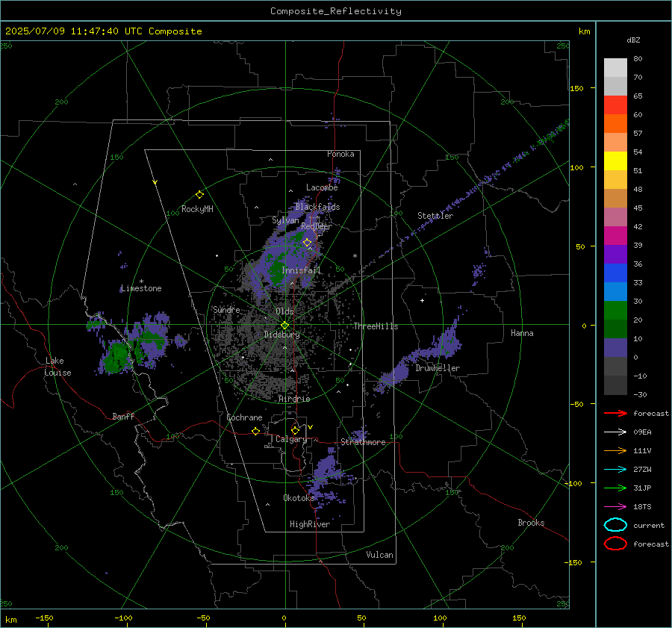Click the Limestone label

tap(141, 288)
